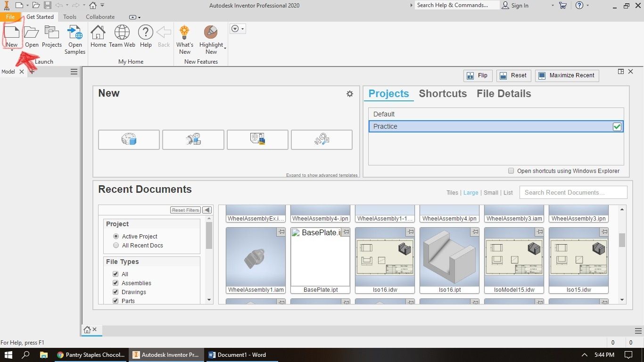Select the Assembly template icon
The height and width of the screenshot is (362, 644).
193,140
